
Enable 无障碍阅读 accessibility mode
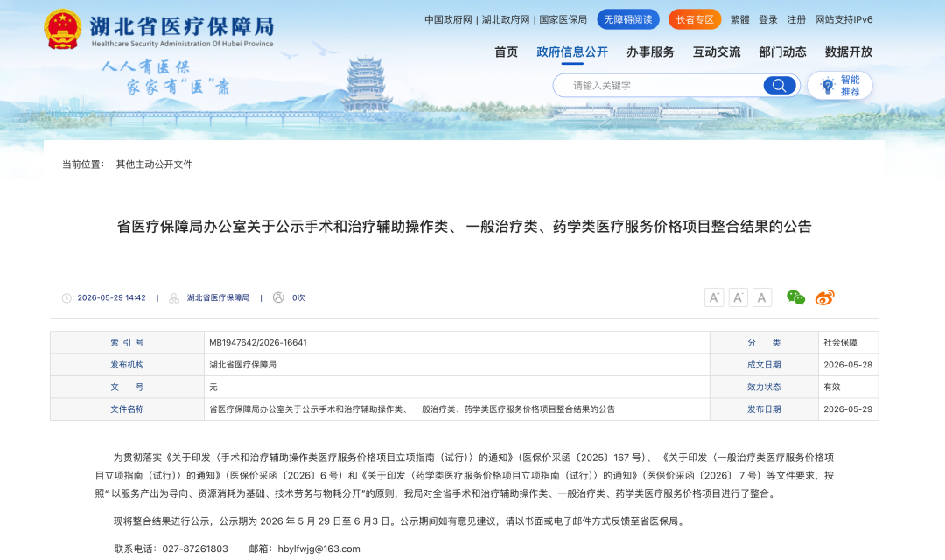[628, 19]
